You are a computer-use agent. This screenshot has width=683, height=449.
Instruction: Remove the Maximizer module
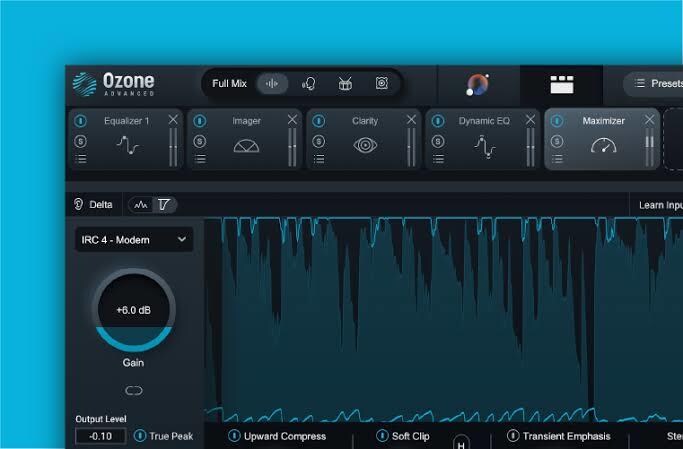(x=649, y=119)
